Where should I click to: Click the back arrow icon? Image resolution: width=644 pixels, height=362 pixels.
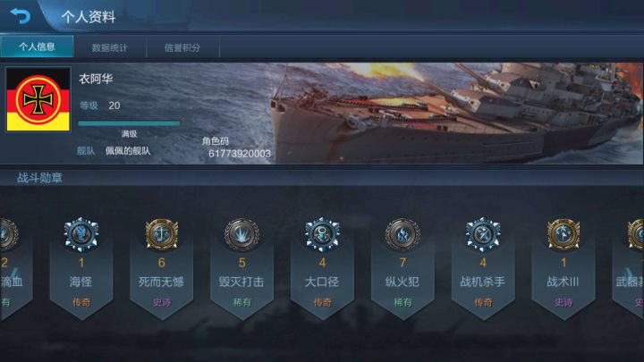pos(21,16)
